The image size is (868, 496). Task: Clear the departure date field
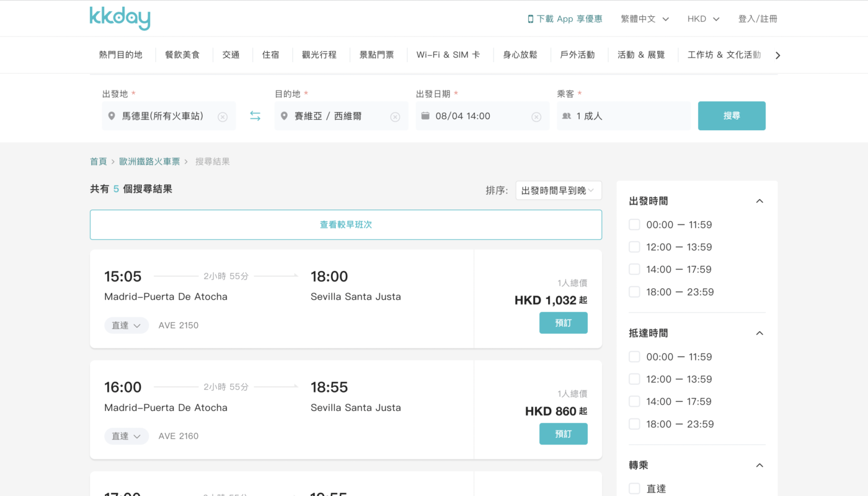coord(536,117)
